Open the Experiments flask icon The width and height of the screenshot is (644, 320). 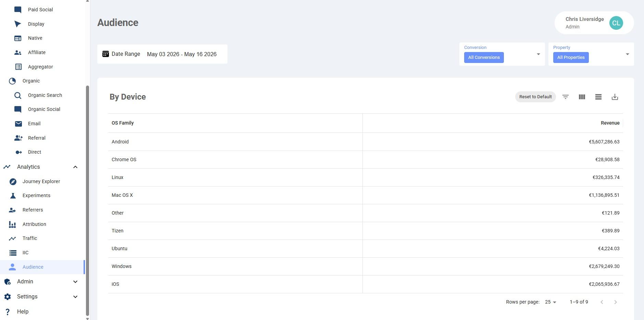13,196
